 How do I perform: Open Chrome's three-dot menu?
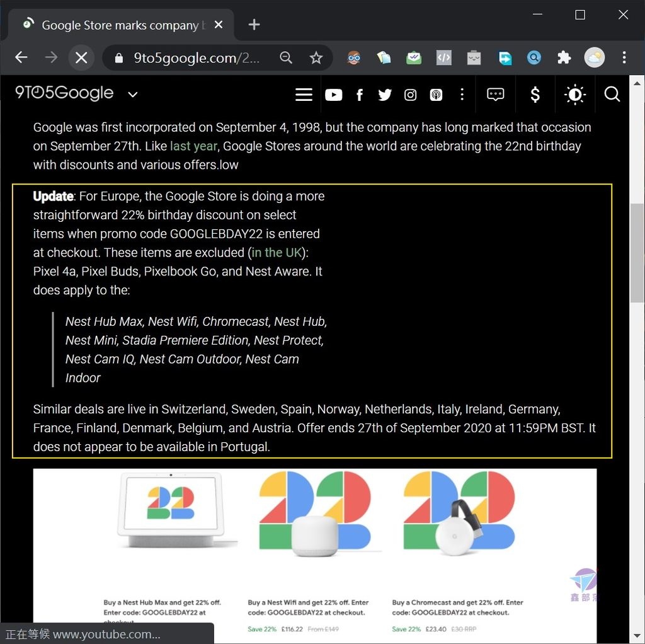624,57
